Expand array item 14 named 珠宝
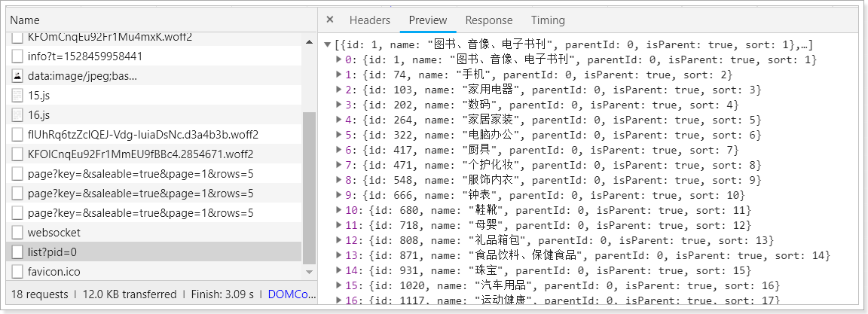The image size is (868, 314). pyautogui.click(x=338, y=270)
